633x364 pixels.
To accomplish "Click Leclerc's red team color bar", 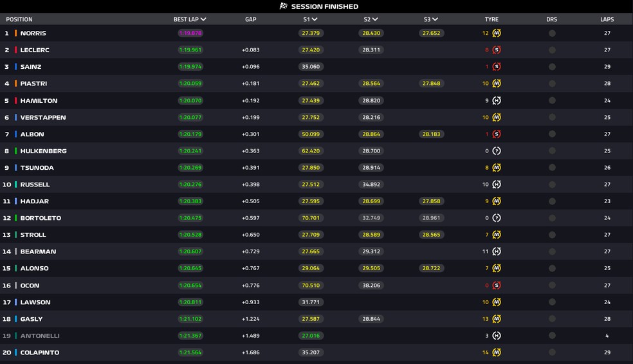I will tap(15, 50).
